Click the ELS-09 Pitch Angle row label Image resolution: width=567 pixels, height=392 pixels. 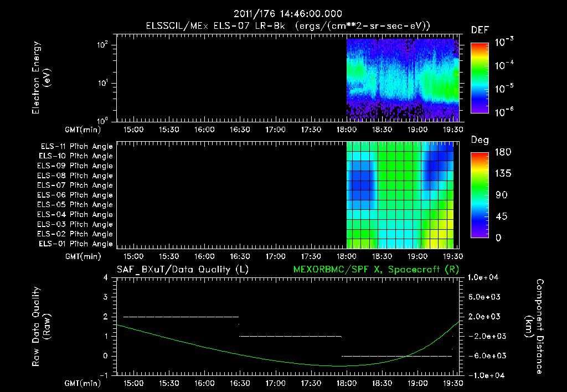(75, 166)
